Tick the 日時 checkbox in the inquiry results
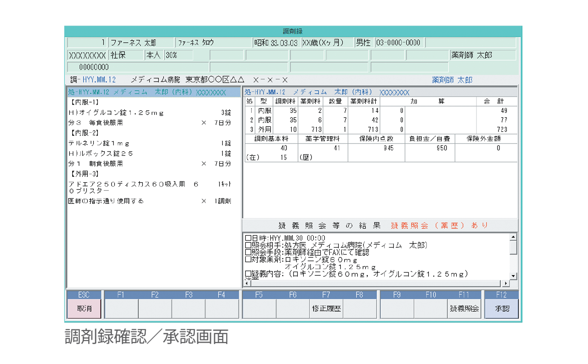The height and width of the screenshot is (364, 588). point(248,238)
